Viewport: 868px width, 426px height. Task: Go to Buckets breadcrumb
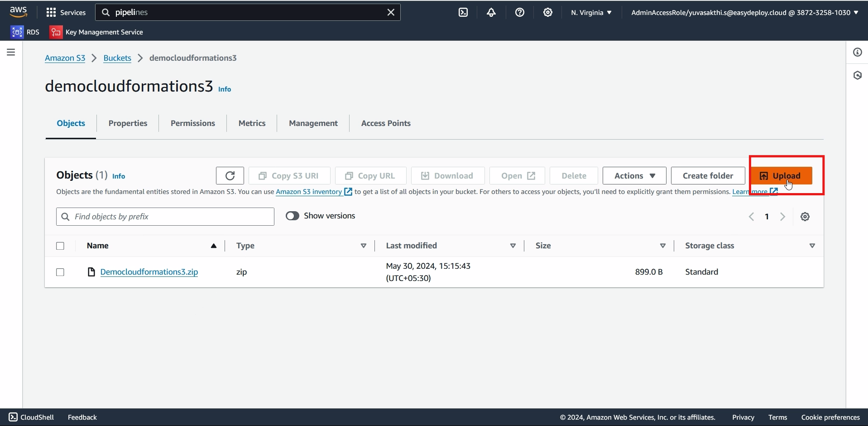(117, 58)
